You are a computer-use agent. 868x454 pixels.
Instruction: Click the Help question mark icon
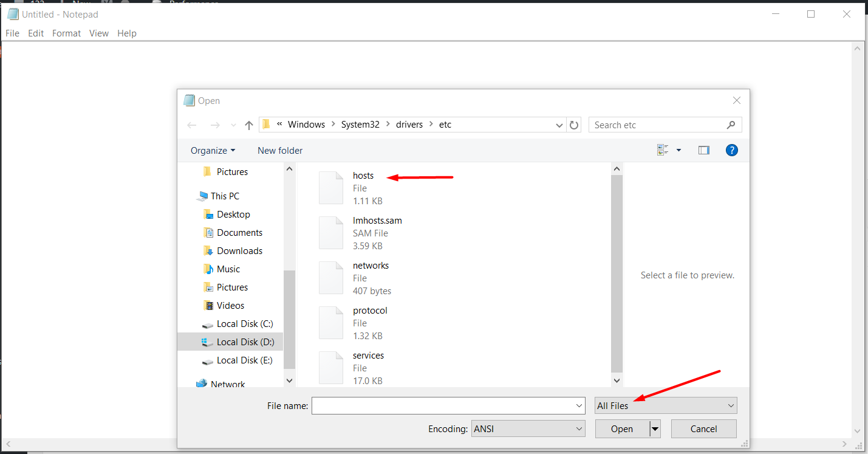731,150
